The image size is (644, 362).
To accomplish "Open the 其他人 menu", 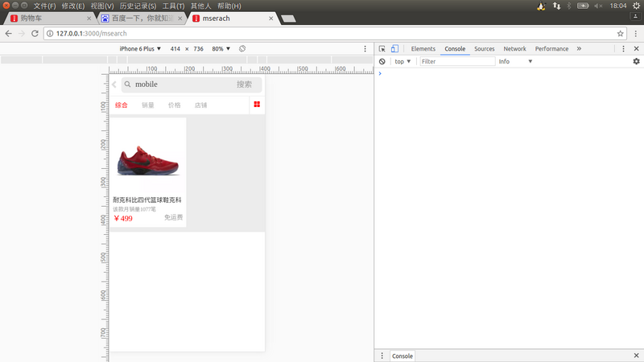I will pos(200,6).
